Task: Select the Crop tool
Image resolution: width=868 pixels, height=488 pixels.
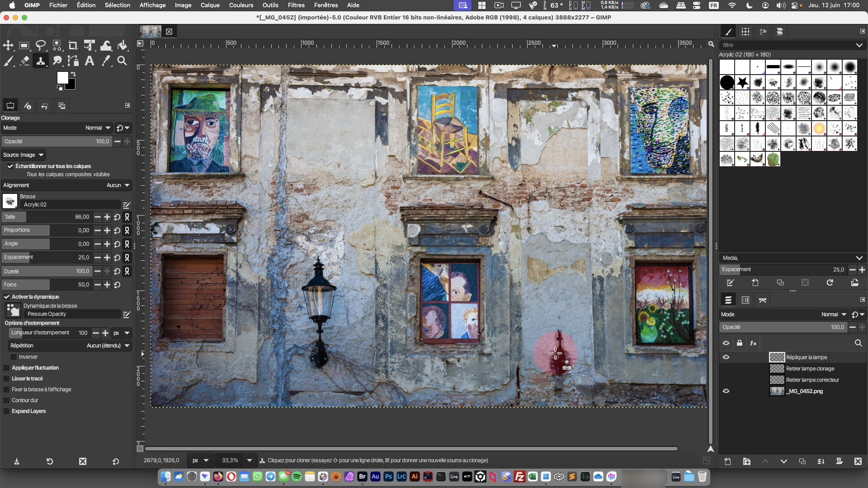Action: coord(73,45)
